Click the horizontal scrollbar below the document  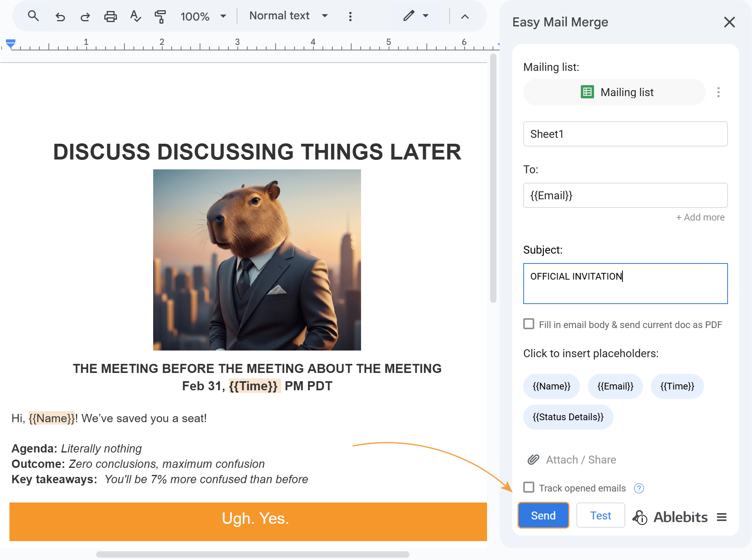pos(252,554)
